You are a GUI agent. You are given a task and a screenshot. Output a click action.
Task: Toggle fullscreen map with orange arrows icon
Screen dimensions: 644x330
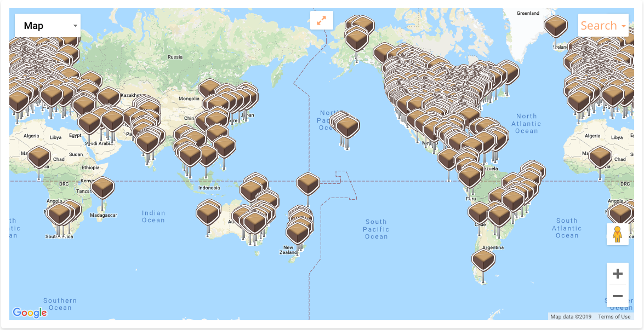[x=322, y=20]
